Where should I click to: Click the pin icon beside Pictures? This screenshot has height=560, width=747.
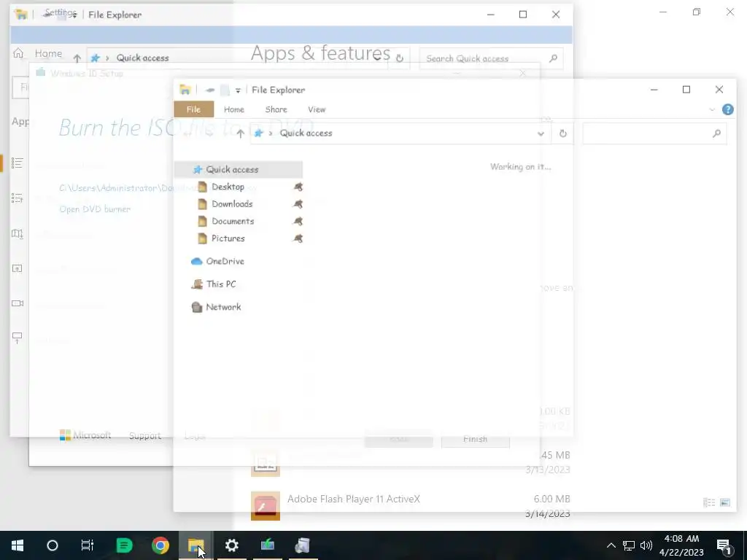pyautogui.click(x=298, y=238)
